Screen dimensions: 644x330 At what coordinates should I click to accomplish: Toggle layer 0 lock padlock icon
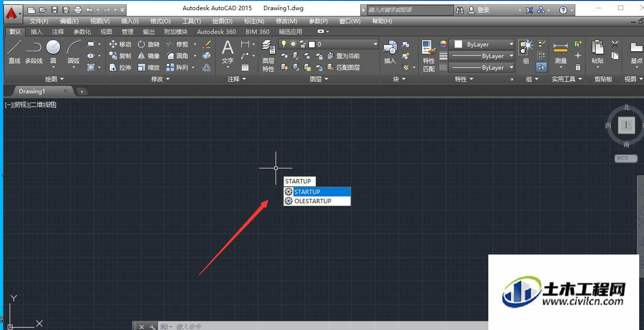[x=303, y=44]
